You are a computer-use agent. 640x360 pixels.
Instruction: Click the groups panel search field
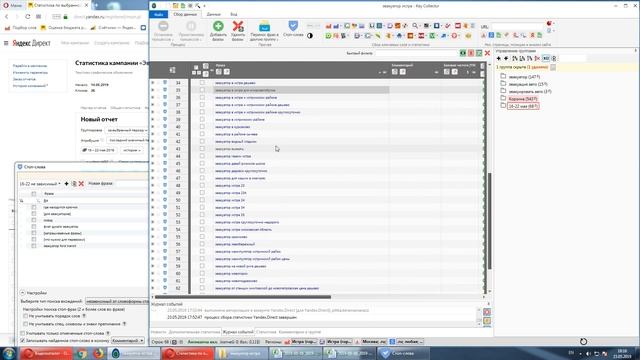tap(572, 59)
